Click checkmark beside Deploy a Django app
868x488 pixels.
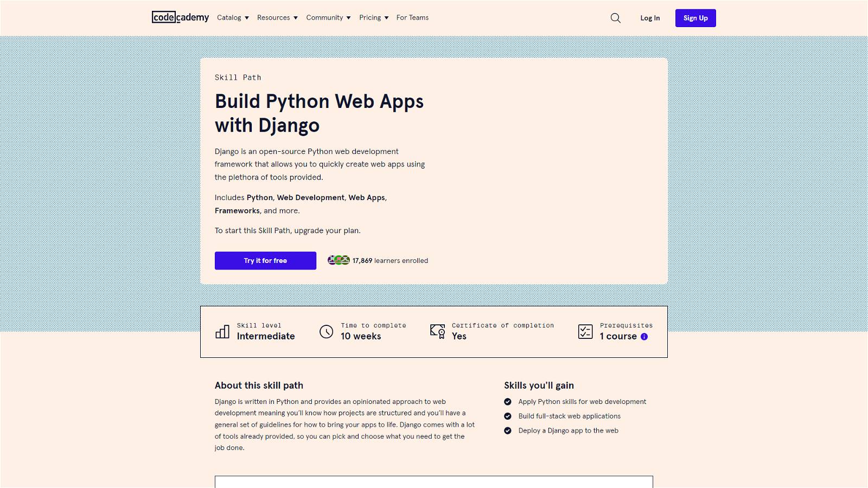(508, 431)
